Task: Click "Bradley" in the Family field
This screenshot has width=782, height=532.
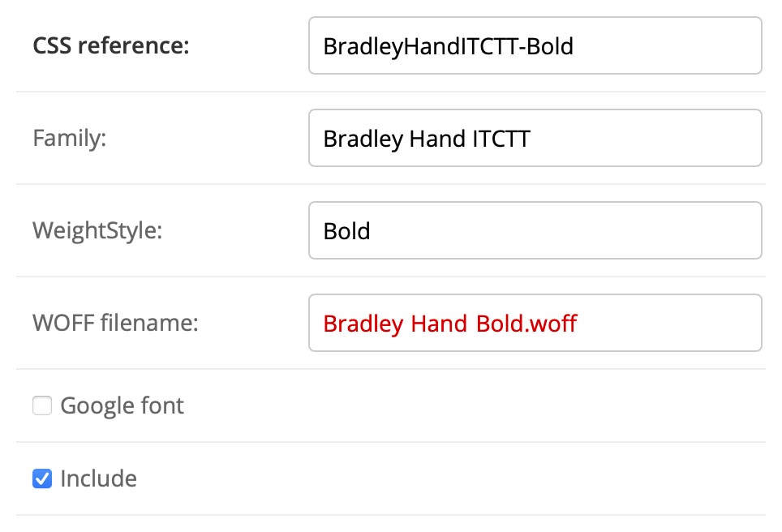Action: click(363, 139)
